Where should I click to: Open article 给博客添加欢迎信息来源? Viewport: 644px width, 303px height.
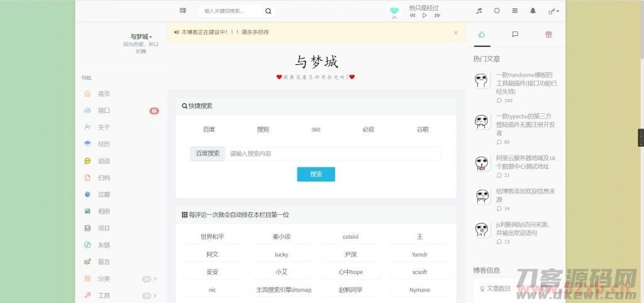526,195
